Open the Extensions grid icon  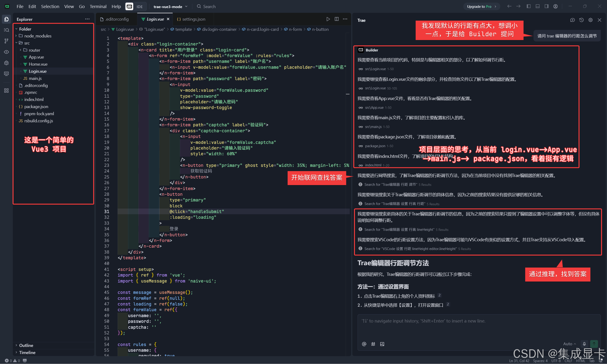point(6,91)
